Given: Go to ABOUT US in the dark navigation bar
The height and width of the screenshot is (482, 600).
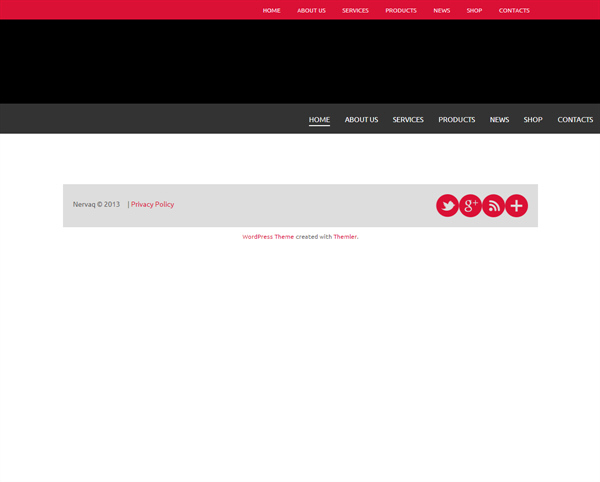Looking at the screenshot, I should click(361, 120).
